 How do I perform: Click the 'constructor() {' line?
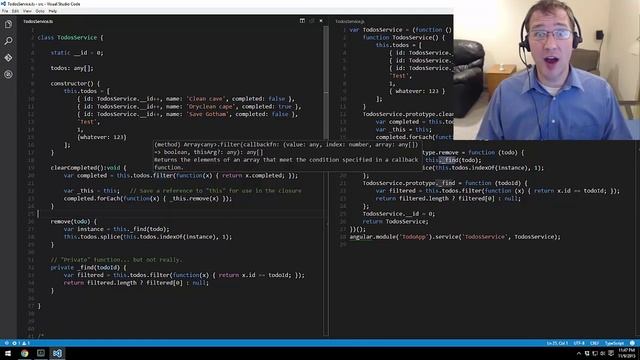click(x=75, y=83)
